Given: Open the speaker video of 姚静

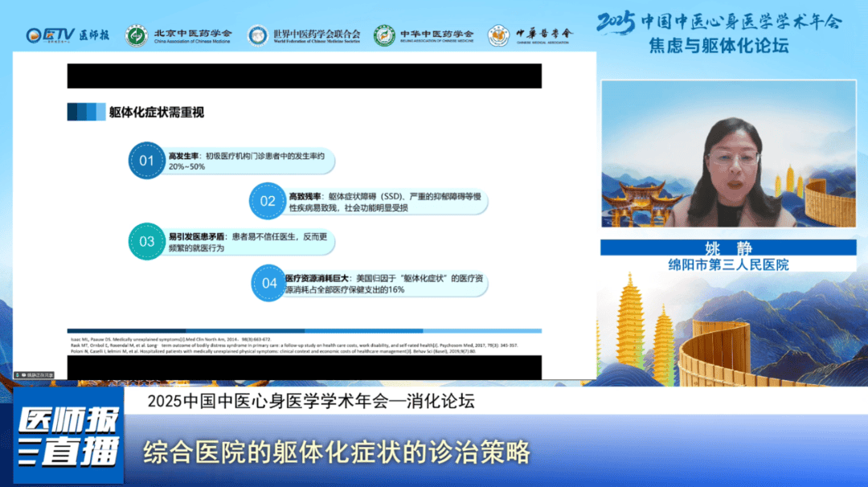Looking at the screenshot, I should tap(728, 153).
